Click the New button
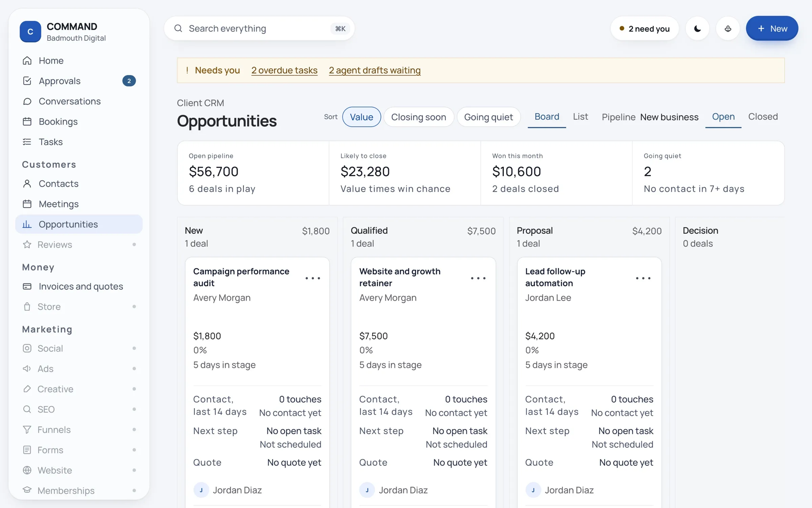 (772, 29)
